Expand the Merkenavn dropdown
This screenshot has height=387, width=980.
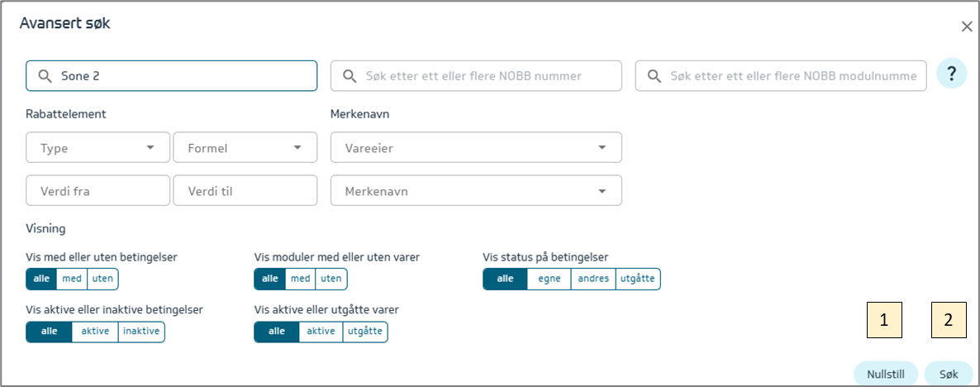click(476, 191)
